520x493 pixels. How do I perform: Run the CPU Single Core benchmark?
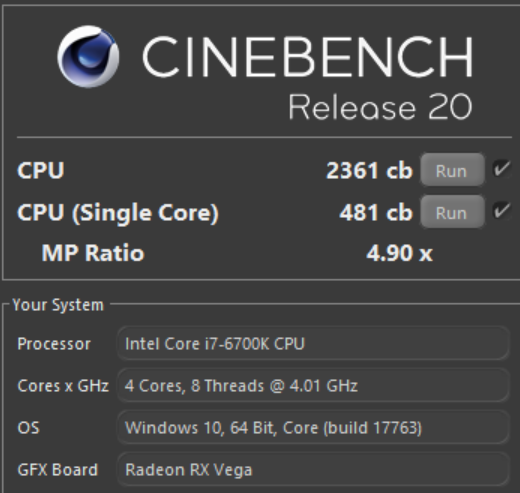(x=452, y=212)
